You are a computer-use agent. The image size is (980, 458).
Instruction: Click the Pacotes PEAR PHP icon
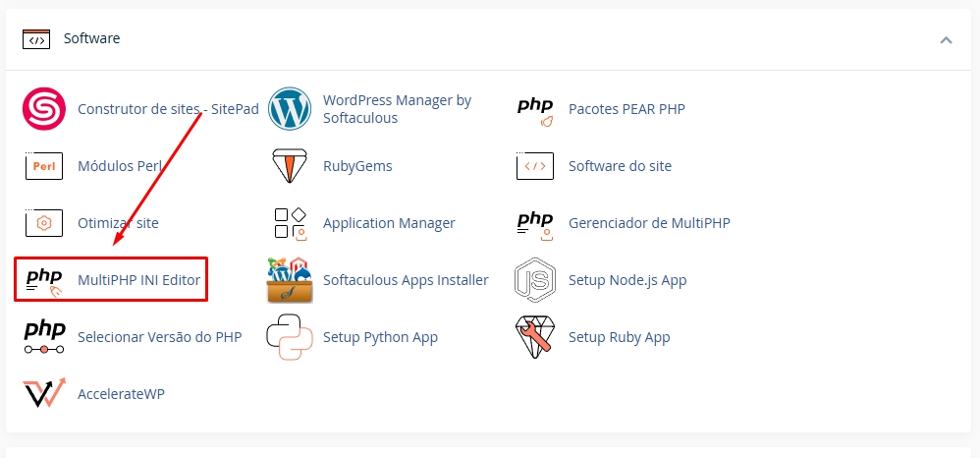pos(535,109)
